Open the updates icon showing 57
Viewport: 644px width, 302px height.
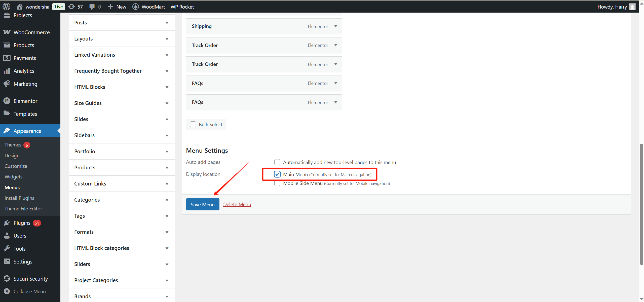72,7
